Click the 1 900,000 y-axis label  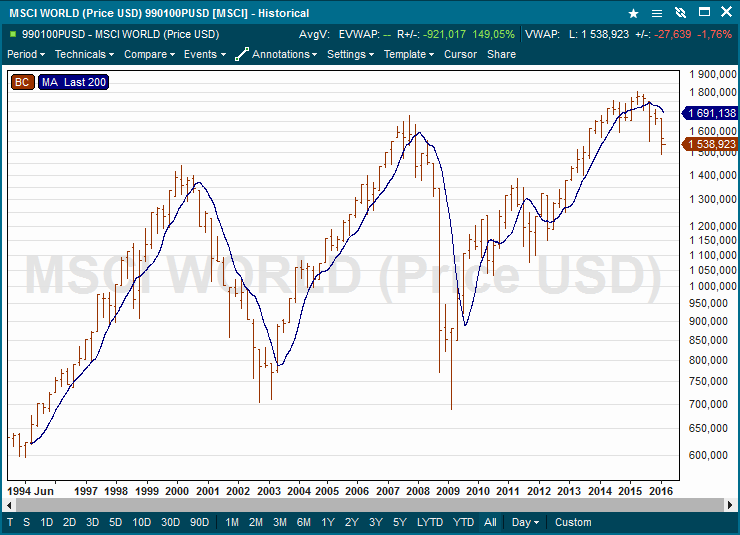(x=712, y=74)
